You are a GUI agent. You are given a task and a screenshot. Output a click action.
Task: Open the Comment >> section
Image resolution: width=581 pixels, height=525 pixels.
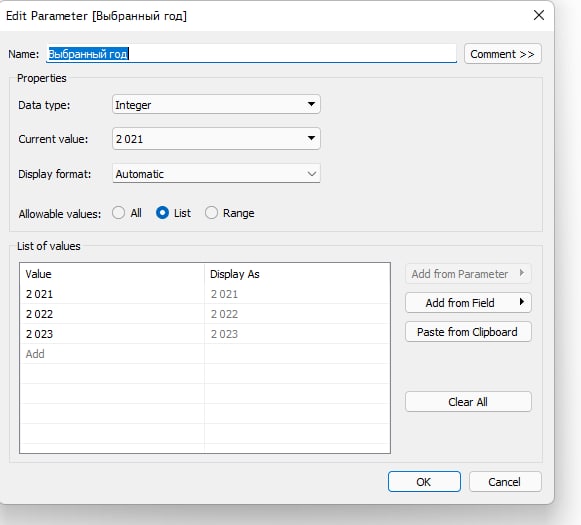[x=502, y=54]
